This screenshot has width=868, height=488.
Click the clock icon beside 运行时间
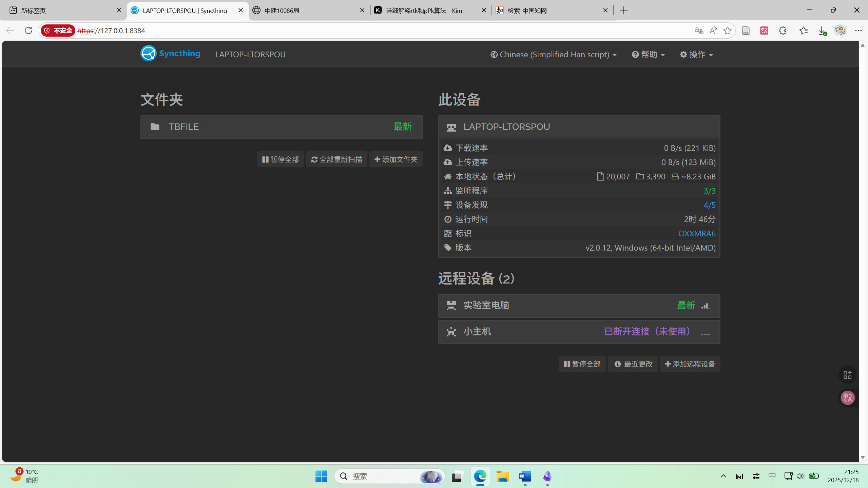(x=448, y=219)
